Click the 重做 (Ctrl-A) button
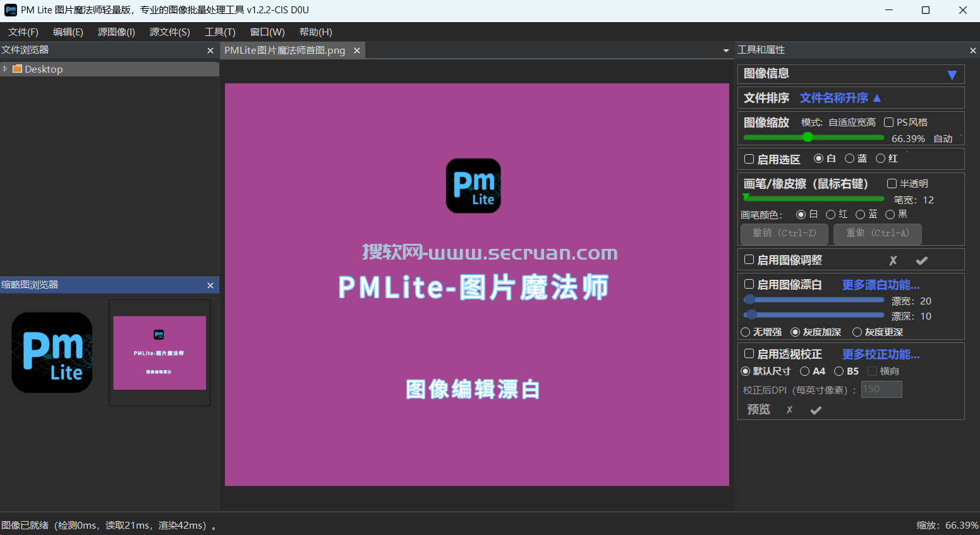 coord(878,234)
